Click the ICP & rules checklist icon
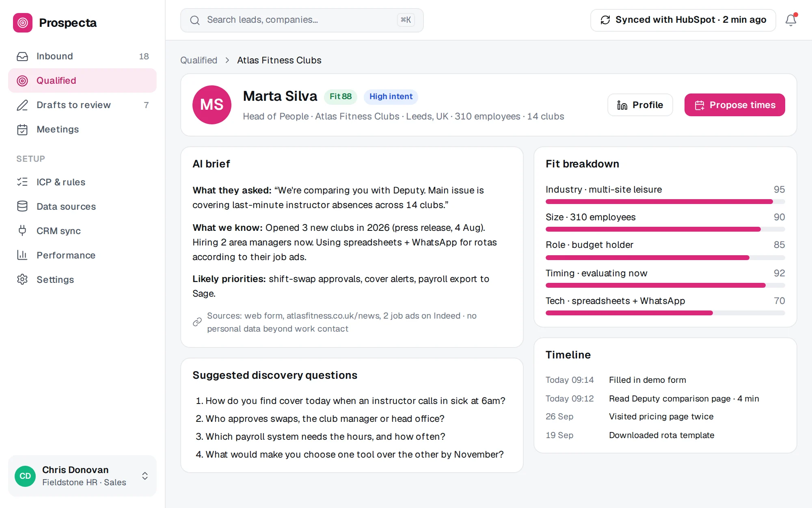Image resolution: width=812 pixels, height=508 pixels. [x=22, y=182]
